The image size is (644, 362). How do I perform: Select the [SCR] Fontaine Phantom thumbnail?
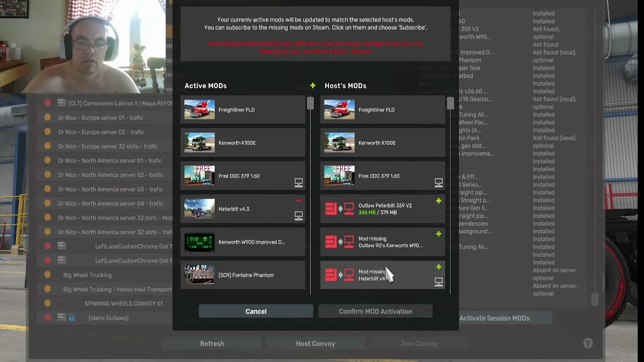pos(199,275)
